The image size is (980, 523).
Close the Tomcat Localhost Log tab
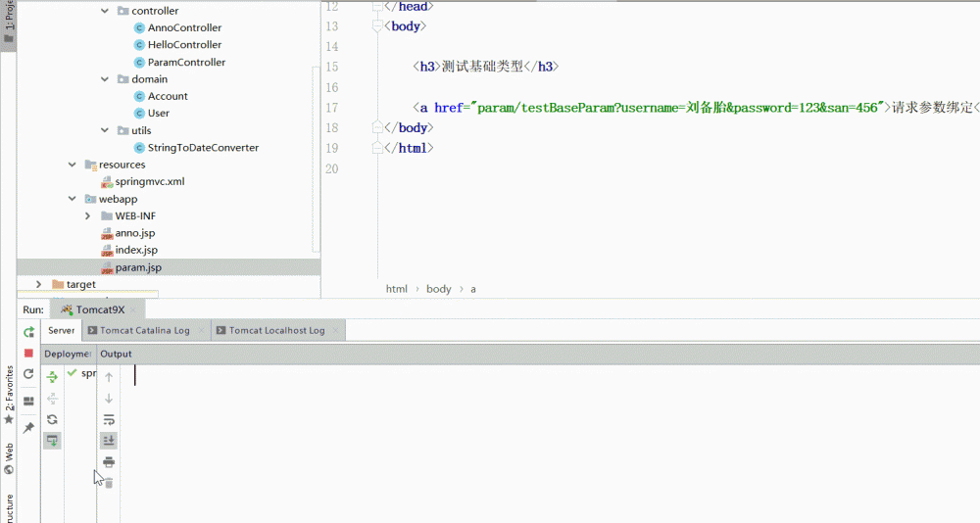(x=335, y=330)
